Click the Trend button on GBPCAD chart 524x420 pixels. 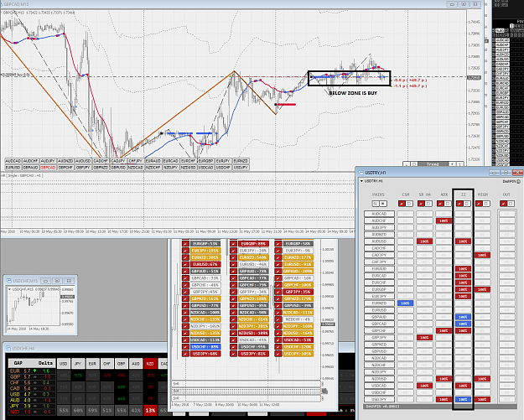433,164
